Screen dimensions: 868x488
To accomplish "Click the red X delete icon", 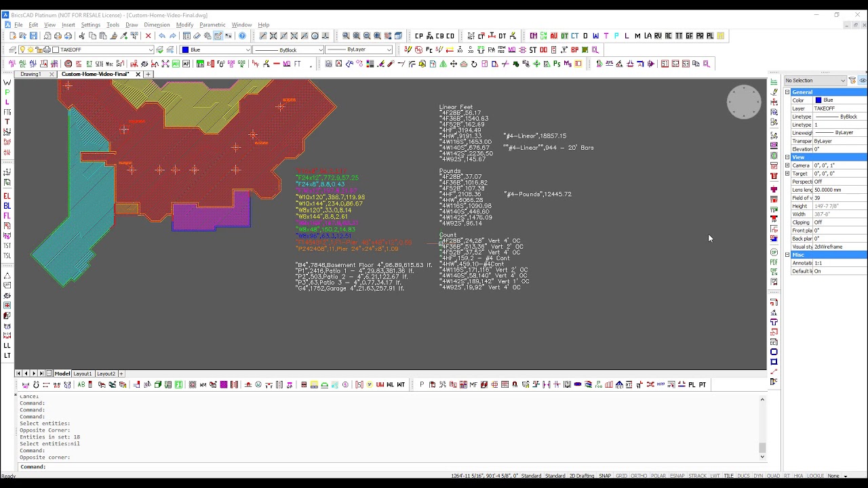I will point(148,36).
